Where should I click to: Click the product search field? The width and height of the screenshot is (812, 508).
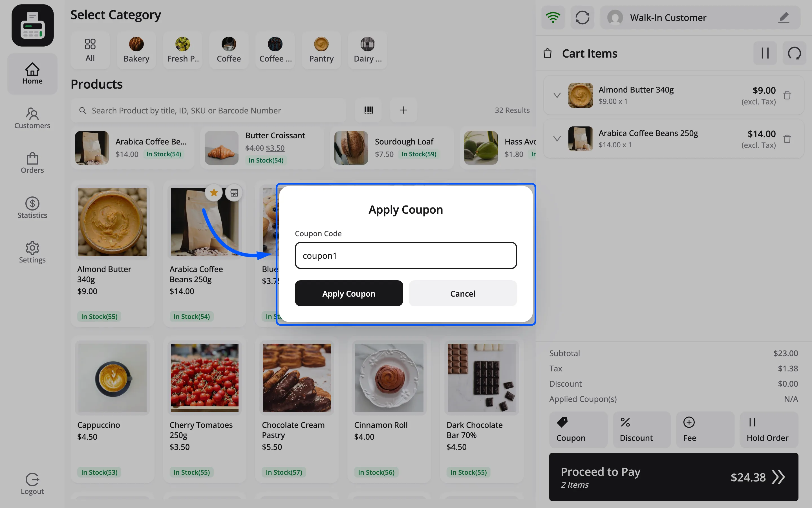pyautogui.click(x=208, y=110)
